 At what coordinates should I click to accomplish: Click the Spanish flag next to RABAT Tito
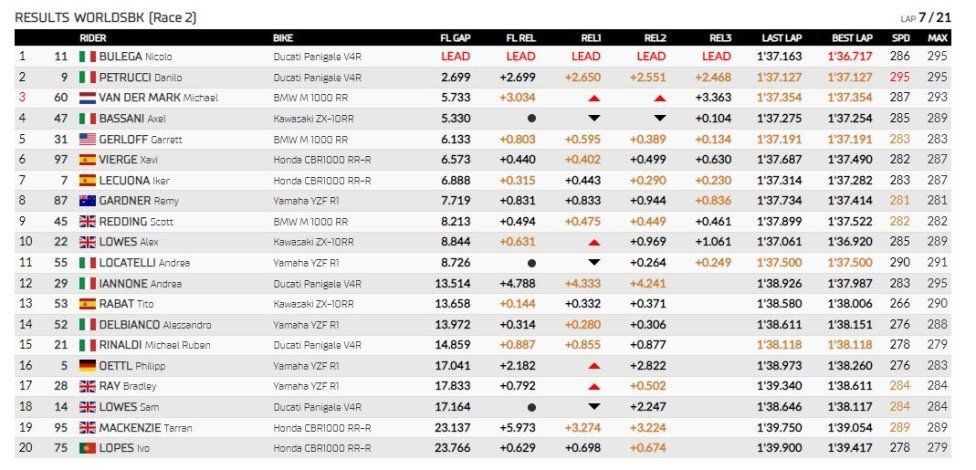[87, 304]
